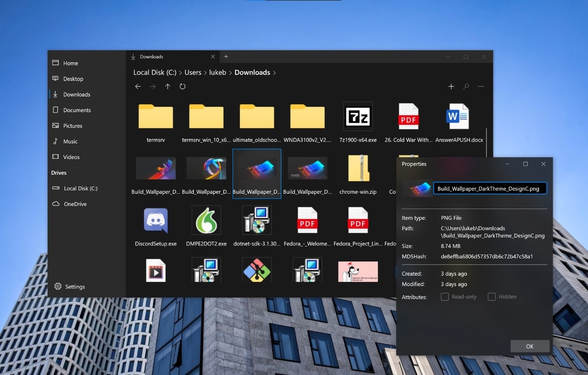Image resolution: width=588 pixels, height=375 pixels.
Task: Select the 7z1900-x64.exe file icon
Action: [358, 117]
